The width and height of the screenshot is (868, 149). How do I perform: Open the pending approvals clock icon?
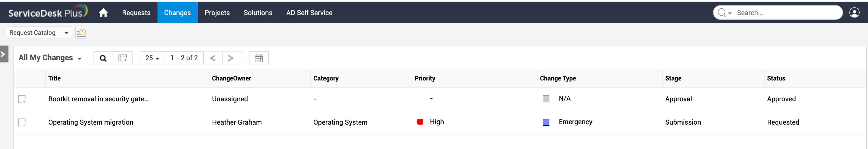point(81,33)
